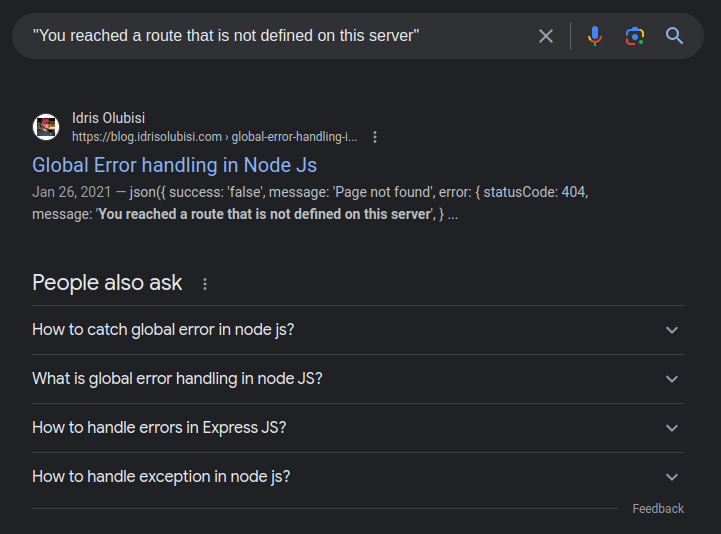This screenshot has width=721, height=534.
Task: Open 'Global Error handling in Node Js' result link
Action: click(x=174, y=165)
